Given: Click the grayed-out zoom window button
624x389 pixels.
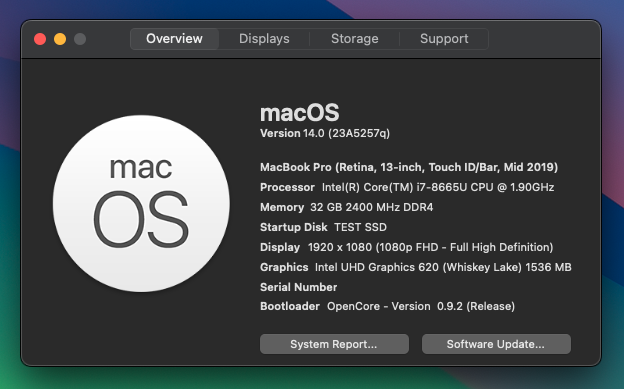Looking at the screenshot, I should pos(80,39).
